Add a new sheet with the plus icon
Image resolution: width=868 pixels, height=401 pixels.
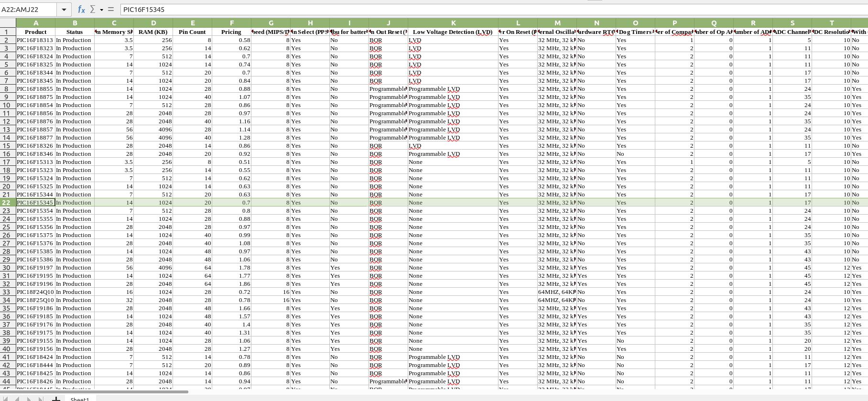(x=56, y=399)
